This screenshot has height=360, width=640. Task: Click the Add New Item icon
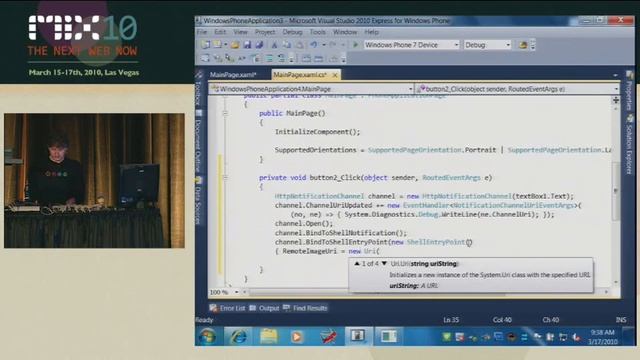pos(218,45)
